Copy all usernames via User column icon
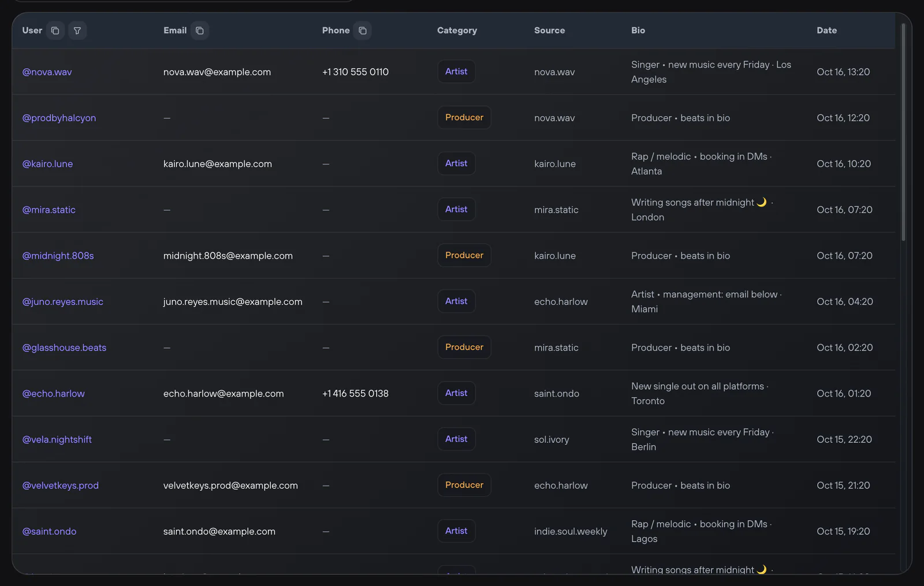924x586 pixels. (x=55, y=31)
